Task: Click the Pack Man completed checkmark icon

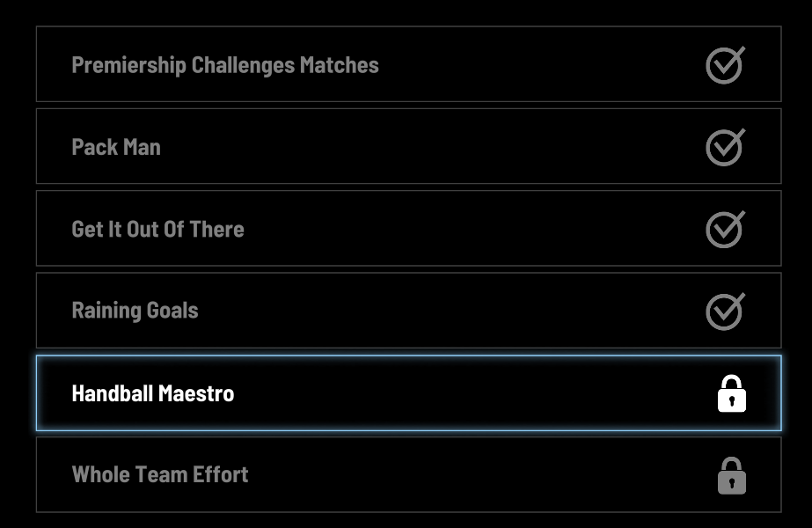Action: point(725,147)
